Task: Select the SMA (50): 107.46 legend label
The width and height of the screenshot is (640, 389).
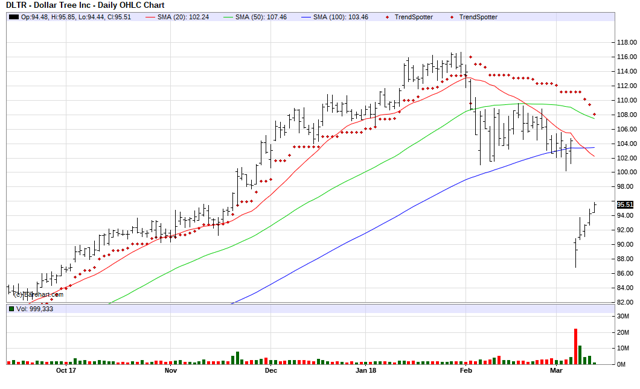Action: [261, 17]
